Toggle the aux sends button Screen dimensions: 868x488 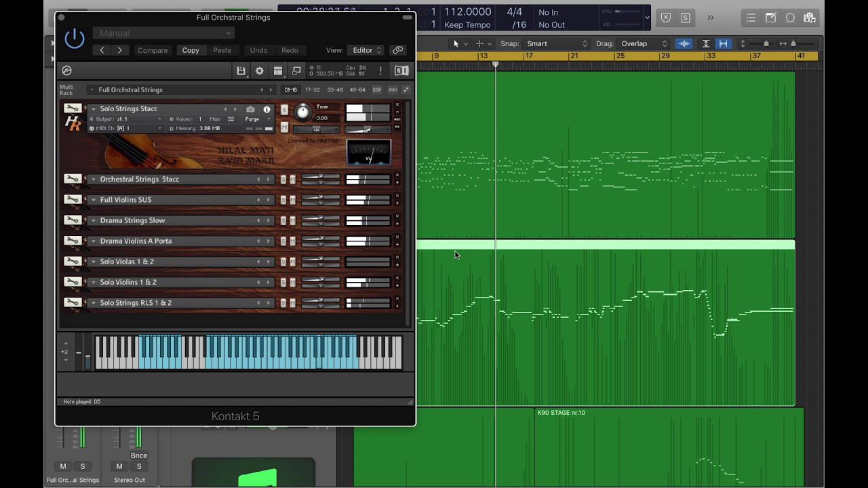click(393, 89)
